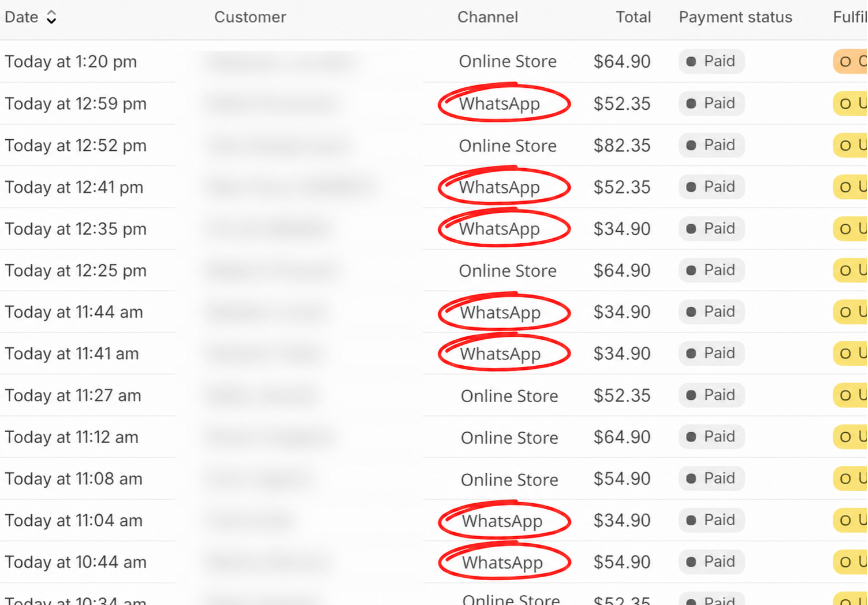The width and height of the screenshot is (868, 605).
Task: Click the $54.90 total on the 11:08 am order
Action: 622,478
